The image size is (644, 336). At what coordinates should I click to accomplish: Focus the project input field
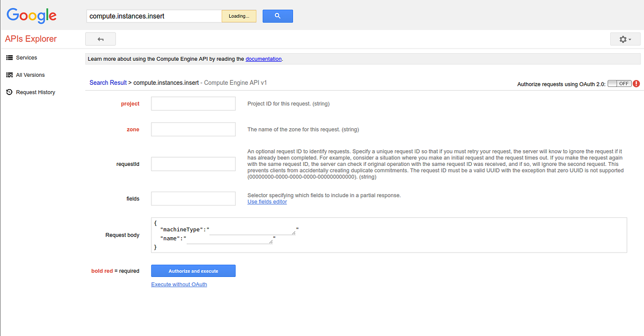pos(193,103)
